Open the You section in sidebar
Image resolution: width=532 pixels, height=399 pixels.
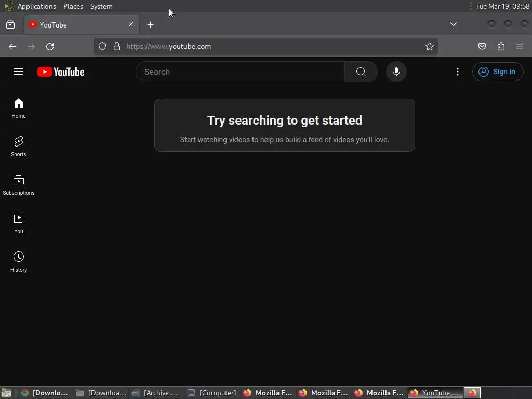(19, 223)
